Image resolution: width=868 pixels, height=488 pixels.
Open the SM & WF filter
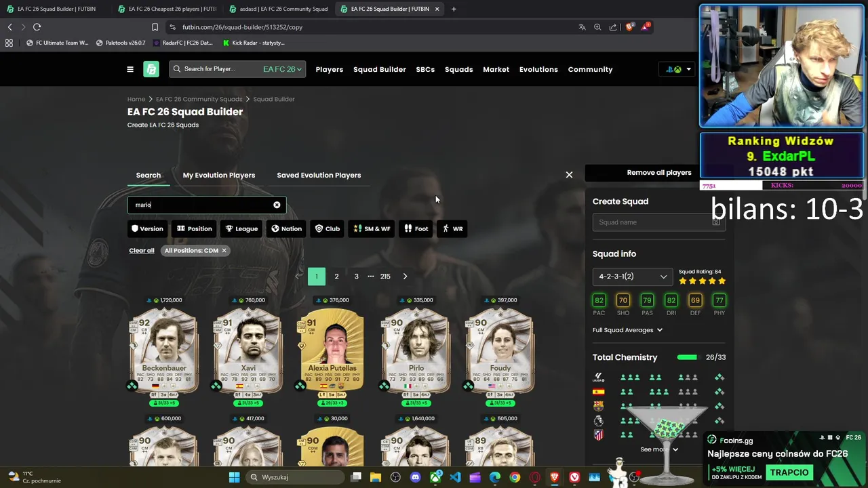(372, 228)
